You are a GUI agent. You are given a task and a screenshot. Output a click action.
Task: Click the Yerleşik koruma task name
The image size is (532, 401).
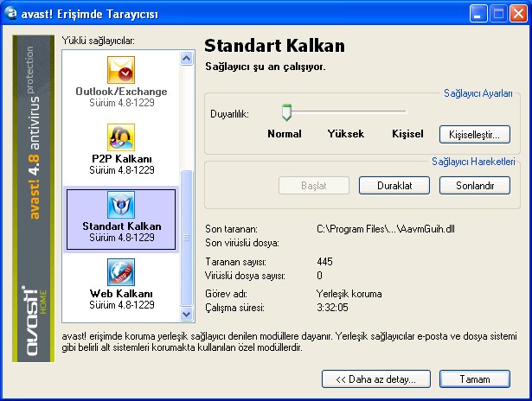[349, 294]
